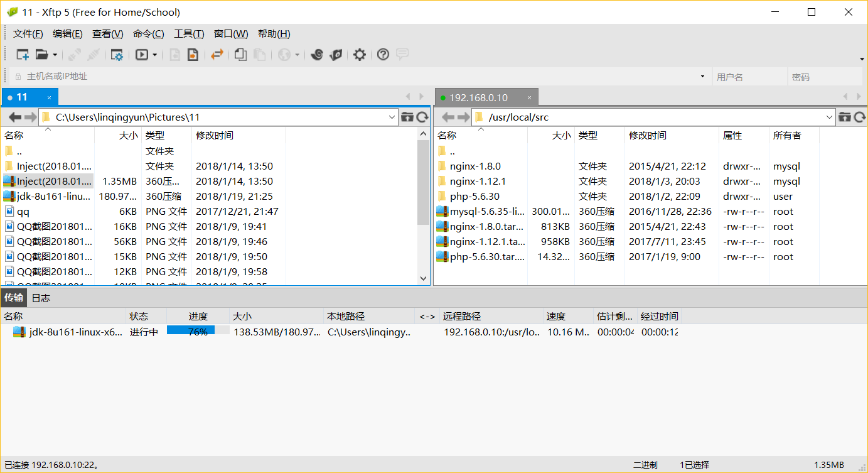Open Options via the gear icon
The width and height of the screenshot is (868, 473).
coord(359,55)
